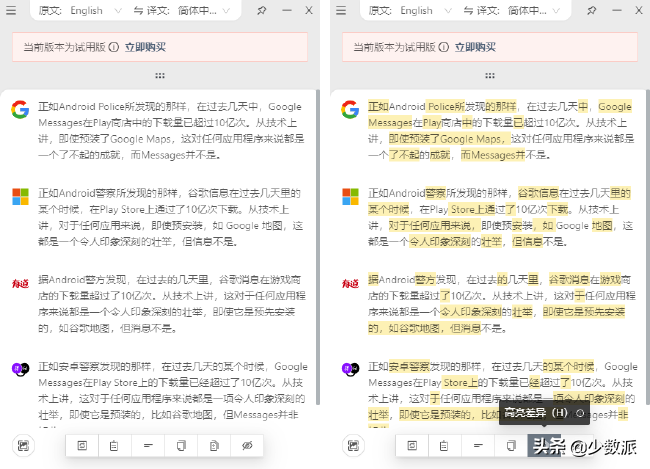
Task: Click the Youdao engine icon, right window
Action: click(350, 284)
